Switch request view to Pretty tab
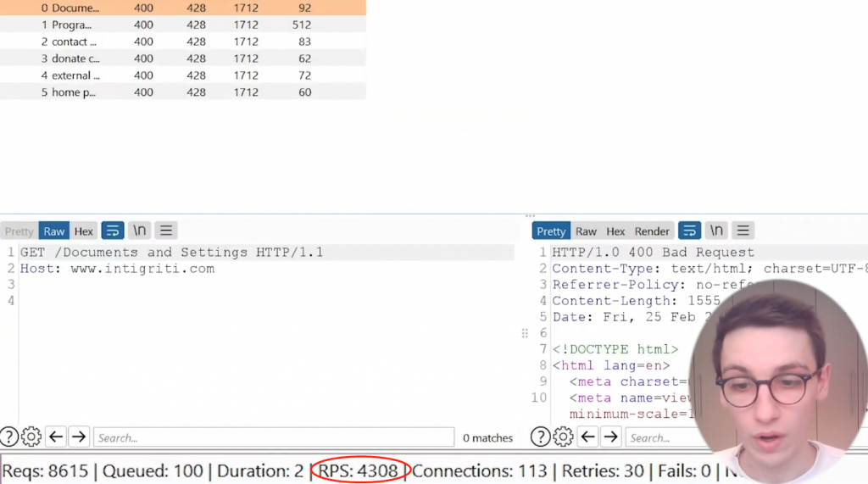The height and width of the screenshot is (484, 868). pyautogui.click(x=19, y=231)
